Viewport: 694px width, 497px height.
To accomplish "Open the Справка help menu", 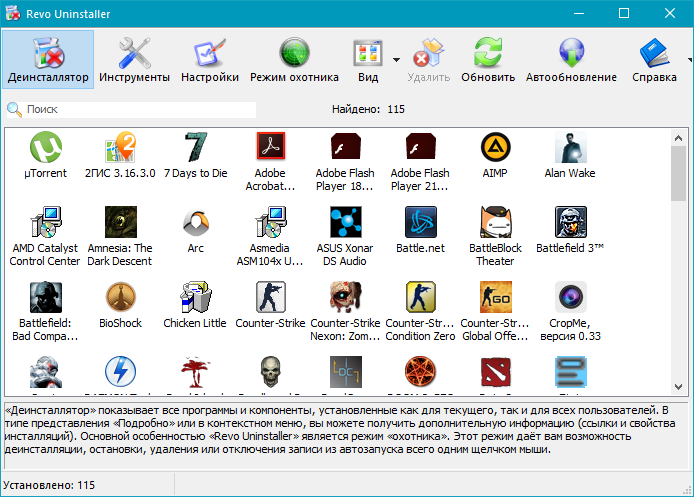I will 654,59.
